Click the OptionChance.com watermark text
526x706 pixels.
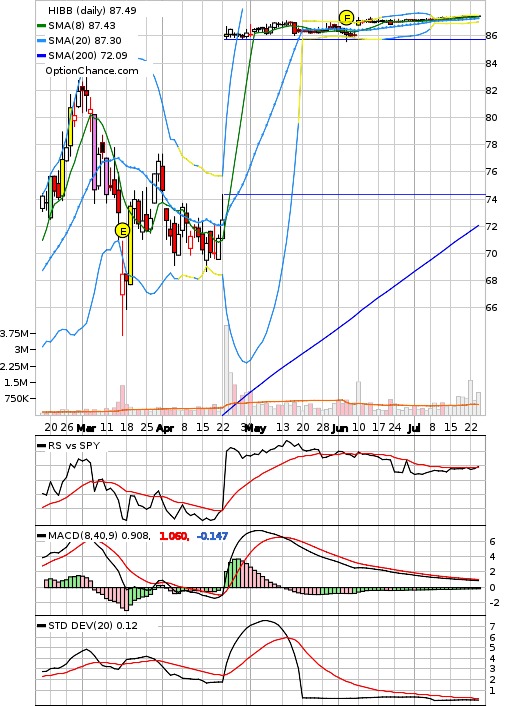(x=92, y=71)
